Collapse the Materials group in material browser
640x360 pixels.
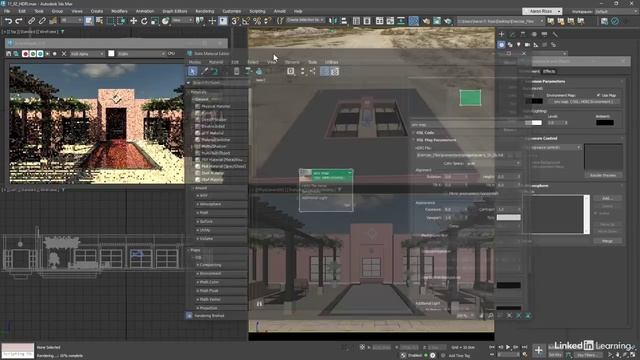coord(189,92)
